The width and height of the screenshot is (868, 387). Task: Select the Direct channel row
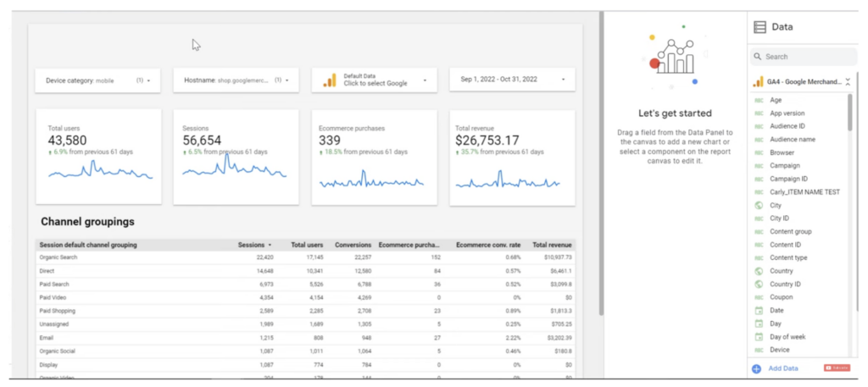(x=305, y=271)
